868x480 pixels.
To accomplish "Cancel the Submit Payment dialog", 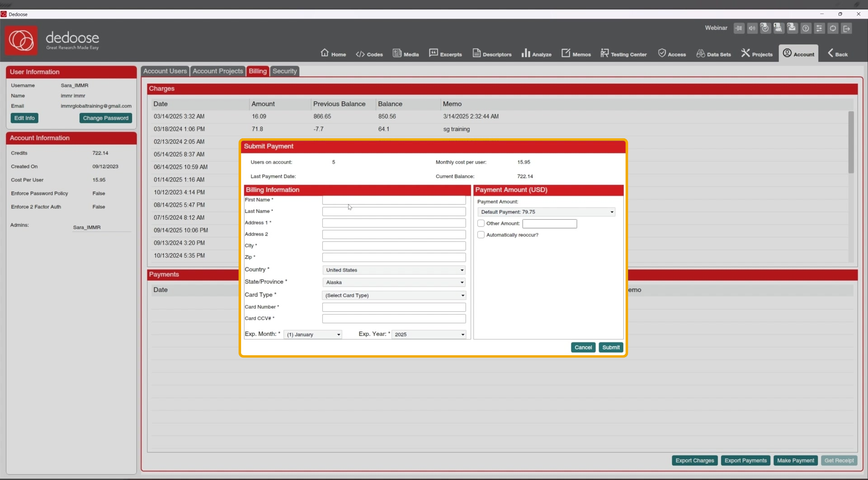I will pos(583,348).
